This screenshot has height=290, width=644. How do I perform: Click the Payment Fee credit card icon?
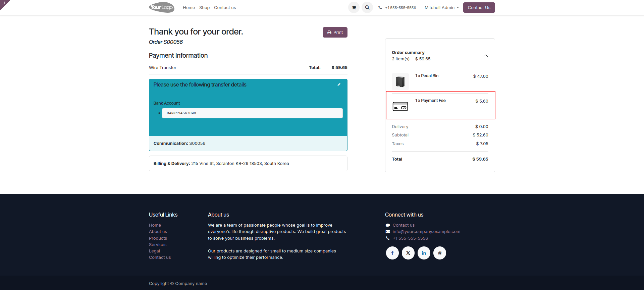pos(400,106)
